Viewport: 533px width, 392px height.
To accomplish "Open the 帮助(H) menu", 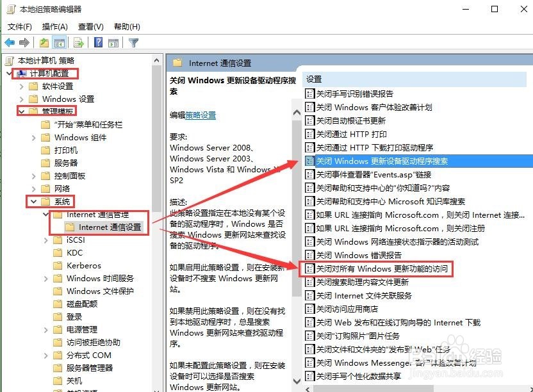I will pos(127,26).
